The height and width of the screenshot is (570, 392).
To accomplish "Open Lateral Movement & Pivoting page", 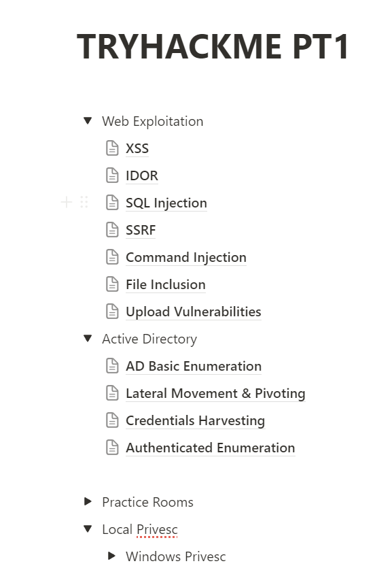I will tap(215, 393).
